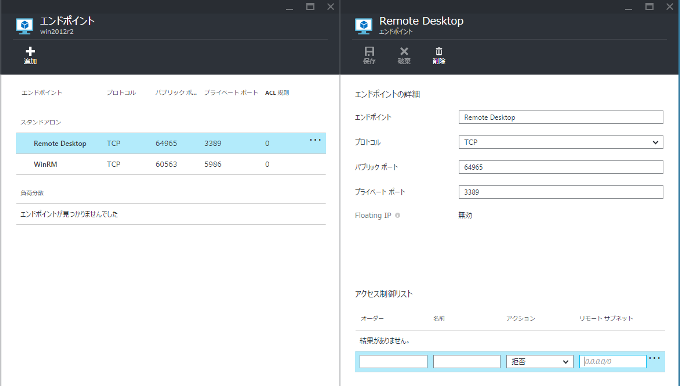The image size is (680, 386).
Task: Click the エンドポイントが見つかりませんでした message
Action: pyautogui.click(x=69, y=214)
